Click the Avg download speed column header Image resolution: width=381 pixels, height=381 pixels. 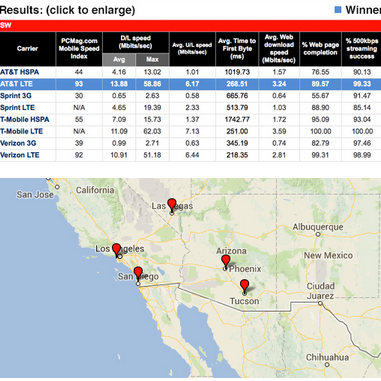[119, 59]
